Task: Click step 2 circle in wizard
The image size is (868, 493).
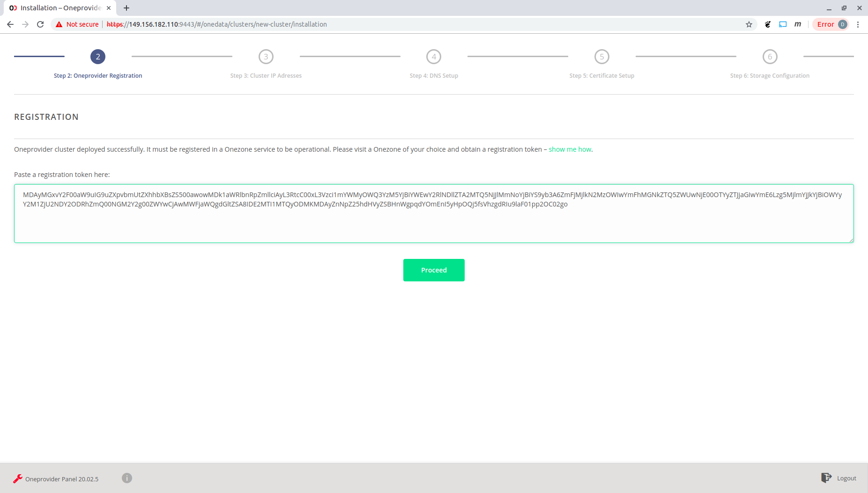Action: click(98, 57)
